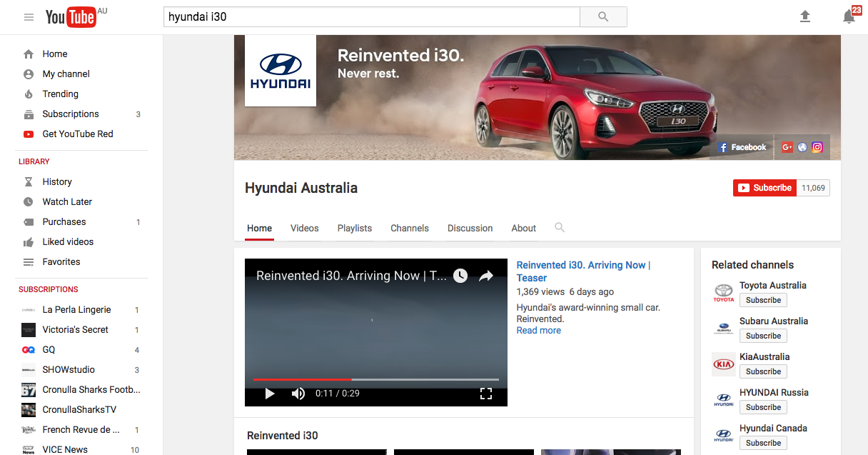Play the Reinvented i30 teaser video
This screenshot has height=455, width=868.
[x=270, y=394]
